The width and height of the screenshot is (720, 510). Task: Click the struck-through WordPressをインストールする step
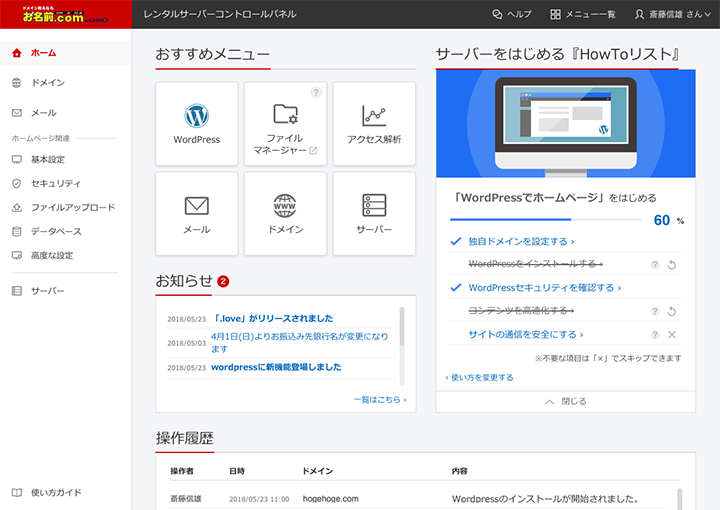535,264
